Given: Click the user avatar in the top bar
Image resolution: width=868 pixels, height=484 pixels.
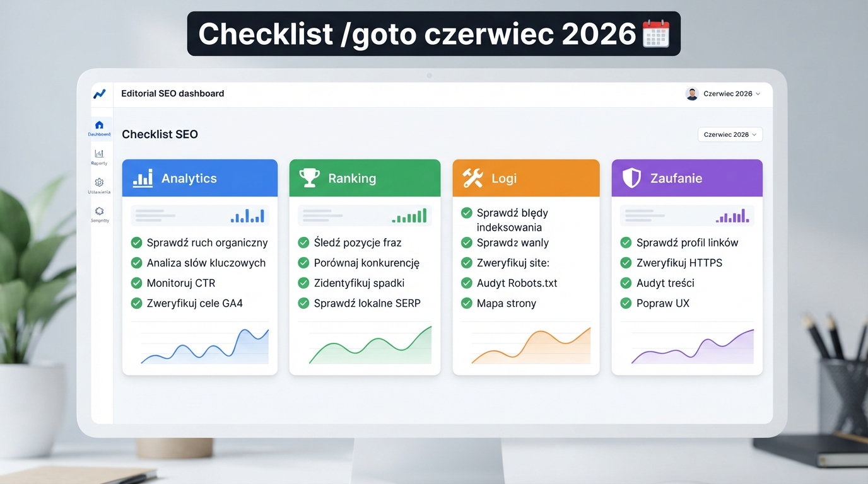Looking at the screenshot, I should click(x=692, y=94).
